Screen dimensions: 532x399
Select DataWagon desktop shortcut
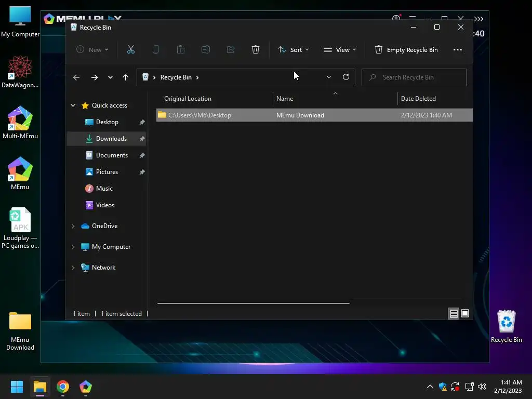(20, 72)
